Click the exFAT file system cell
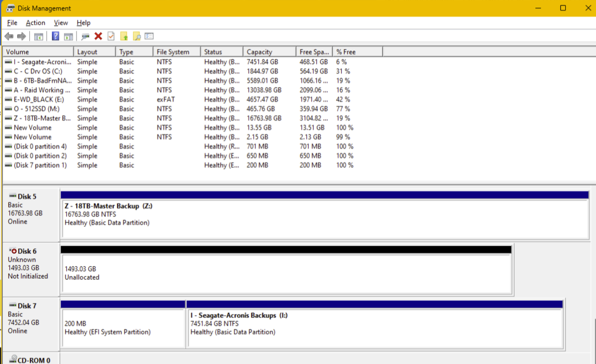The width and height of the screenshot is (596, 364). tap(166, 100)
